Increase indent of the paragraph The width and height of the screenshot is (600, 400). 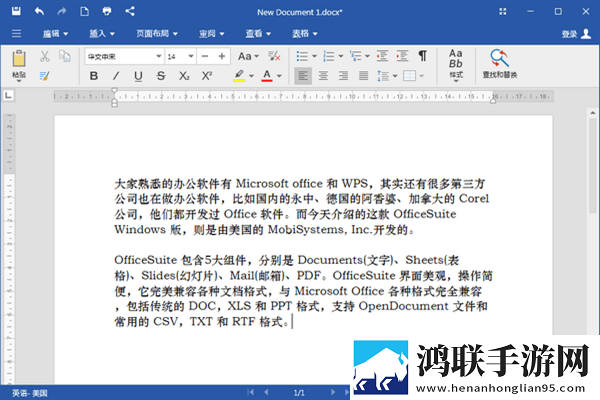click(402, 56)
